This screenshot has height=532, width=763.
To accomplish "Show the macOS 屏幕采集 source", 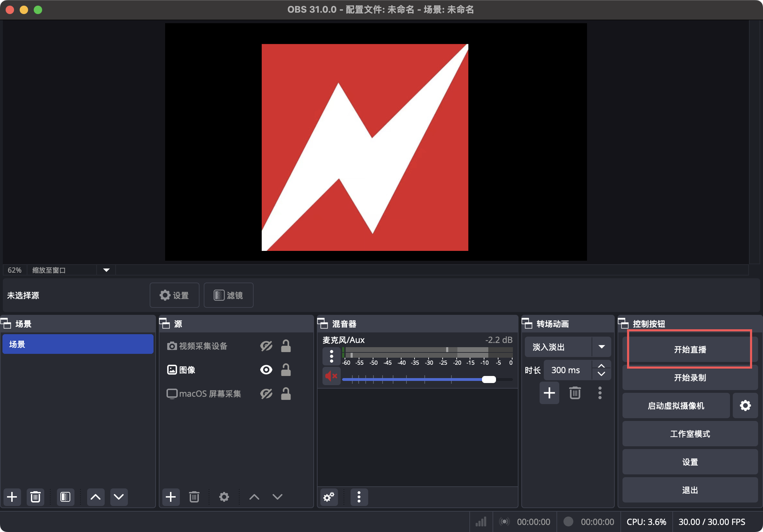I will tap(266, 394).
